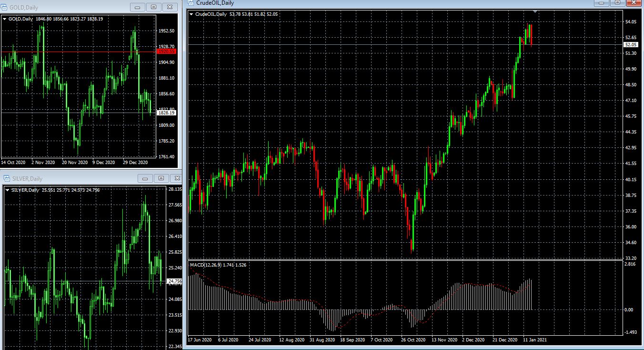Click the 1828.19 gold price label
This screenshot has width=644, height=350.
tap(166, 113)
